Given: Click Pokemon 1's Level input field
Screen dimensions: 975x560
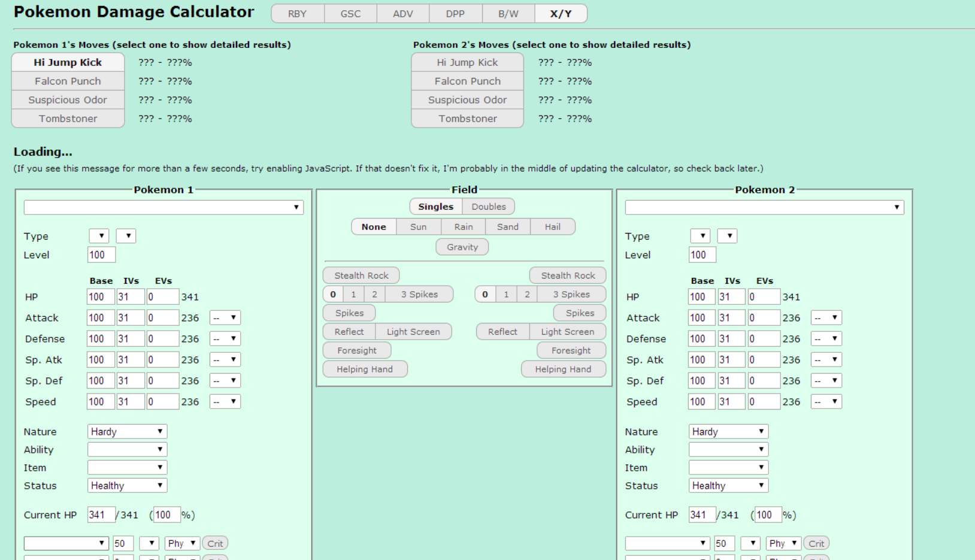Looking at the screenshot, I should (101, 255).
